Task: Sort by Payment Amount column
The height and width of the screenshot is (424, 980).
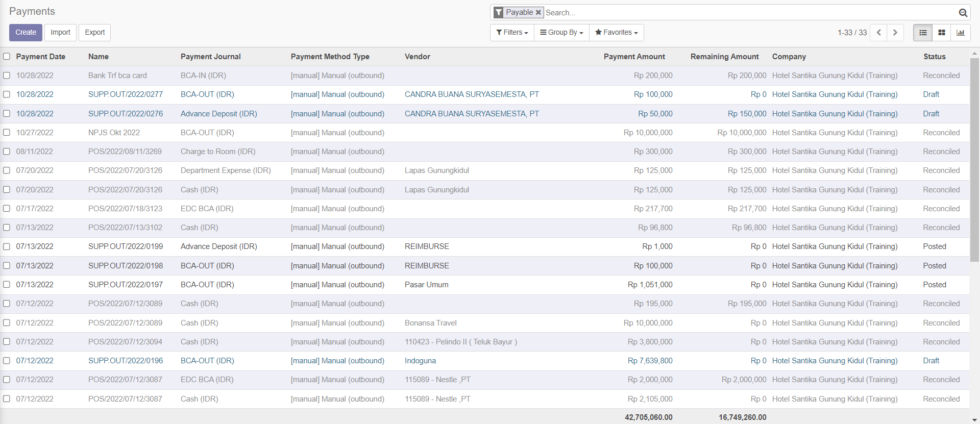Action: pos(634,57)
